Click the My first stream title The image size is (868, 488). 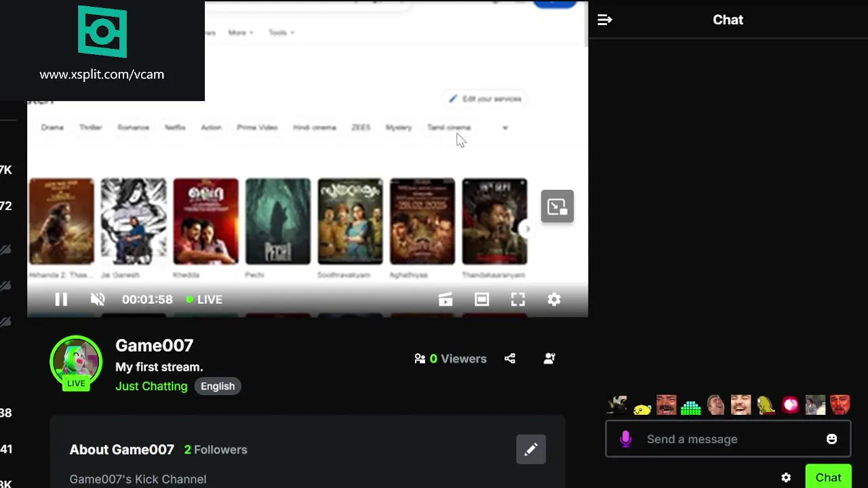159,367
